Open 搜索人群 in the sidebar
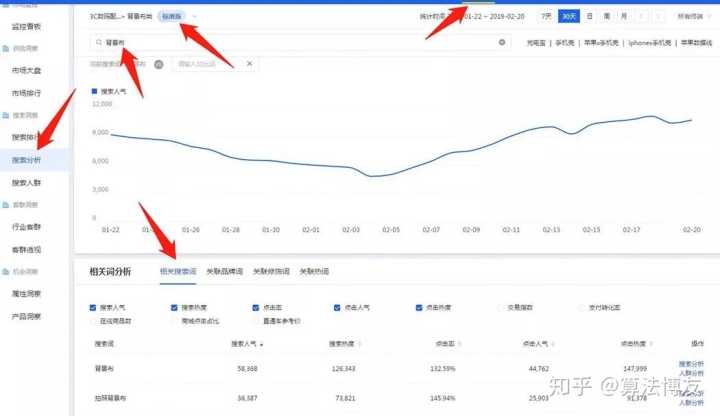The height and width of the screenshot is (416, 720). [x=26, y=183]
